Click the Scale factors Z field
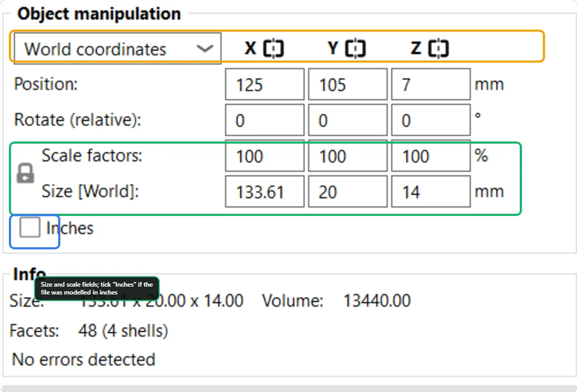577x392 pixels. coord(431,156)
